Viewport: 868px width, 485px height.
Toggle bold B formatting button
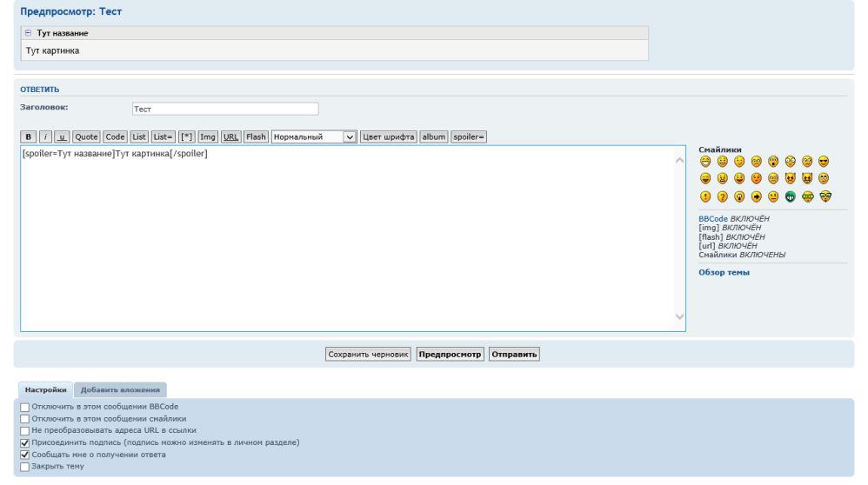tap(26, 136)
